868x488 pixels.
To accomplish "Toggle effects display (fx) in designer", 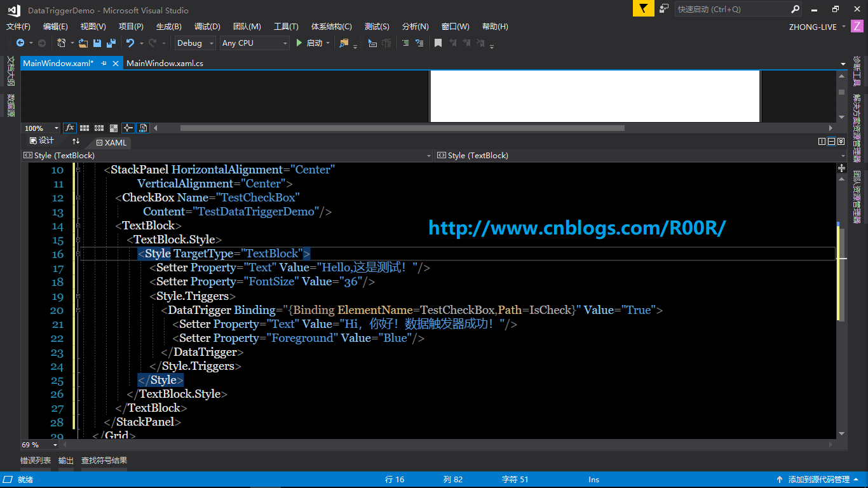I will point(70,128).
